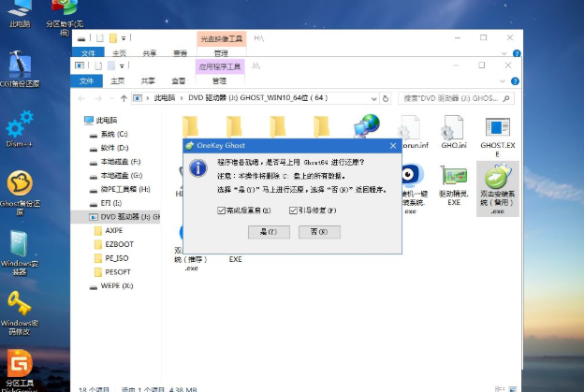This screenshot has width=584, height=392.
Task: Launch CGI备份还原 from desktop
Action: point(20,68)
